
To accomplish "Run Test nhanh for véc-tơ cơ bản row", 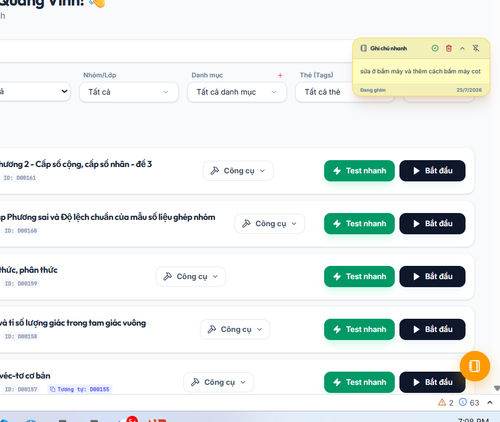I will (359, 382).
